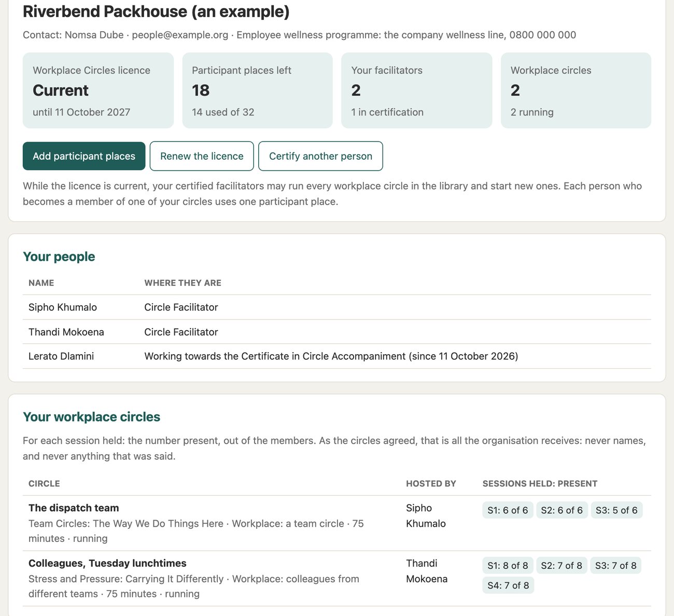The image size is (674, 616).
Task: Click the S3: 7 of 8 session chip
Action: click(x=615, y=565)
